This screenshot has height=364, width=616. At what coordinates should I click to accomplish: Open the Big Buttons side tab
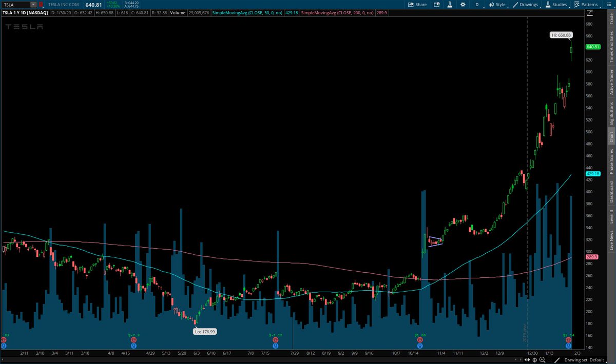tap(611, 113)
